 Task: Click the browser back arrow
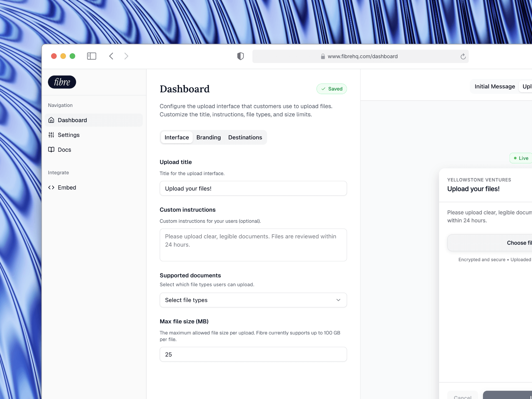coord(111,56)
